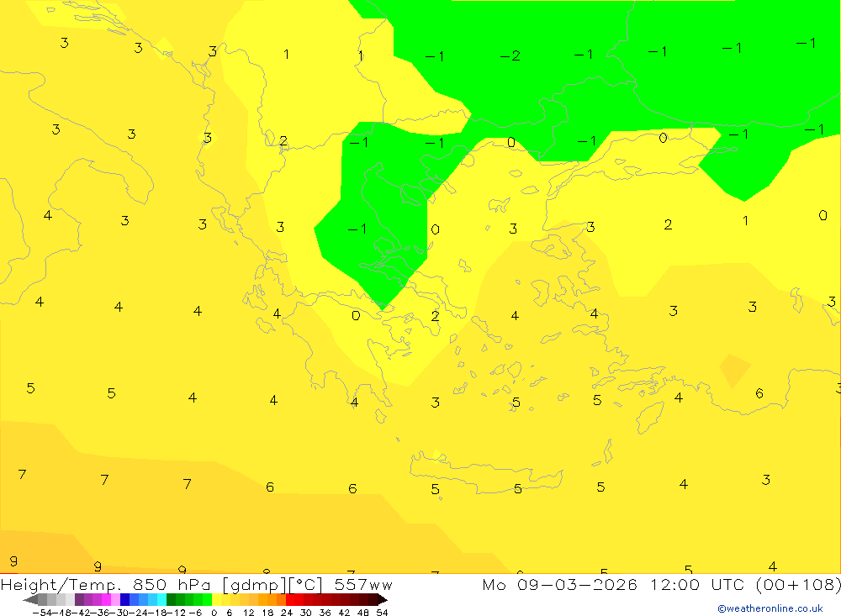Click the legend scale label 12

coord(248,613)
